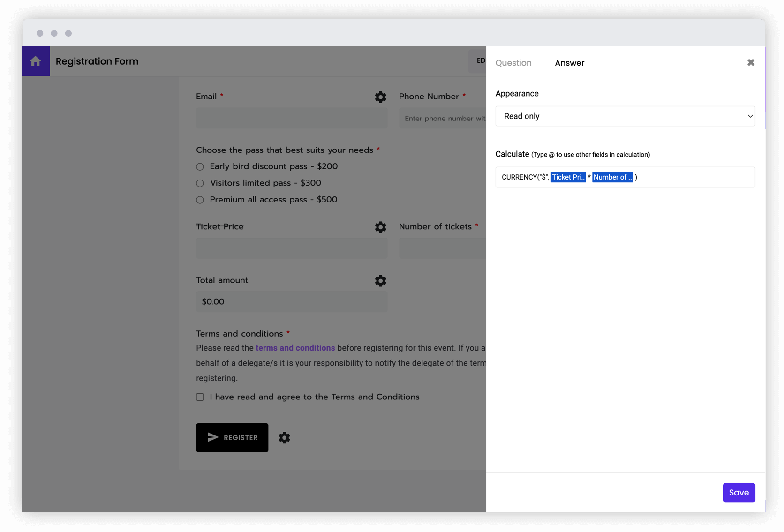This screenshot has width=784, height=532.
Task: Select the Ticket Price token in the formula
Action: (568, 177)
